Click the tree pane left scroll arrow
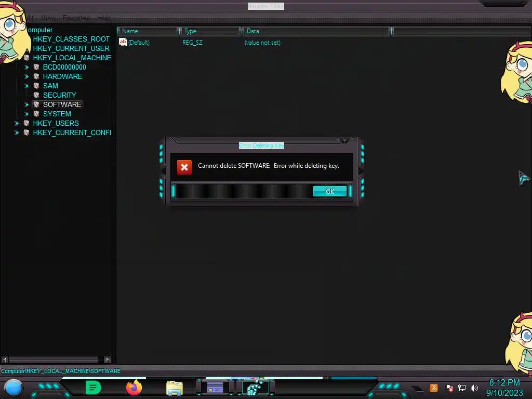The width and height of the screenshot is (532, 399). (x=5, y=360)
